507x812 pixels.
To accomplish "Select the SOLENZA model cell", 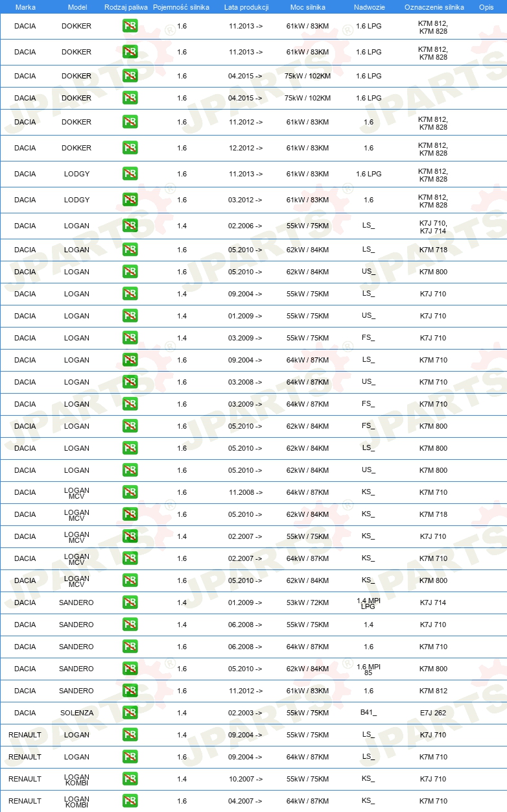I will click(77, 713).
